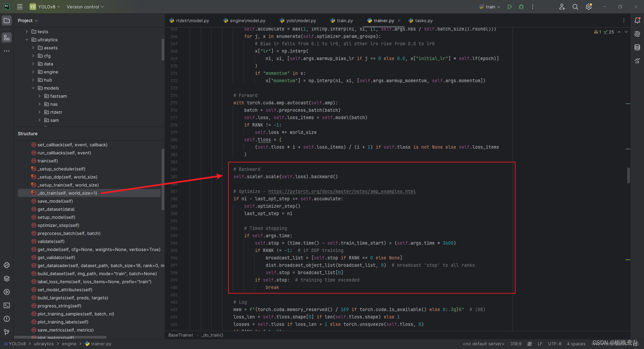Click the project tree vertical scrollbar

click(x=163, y=50)
